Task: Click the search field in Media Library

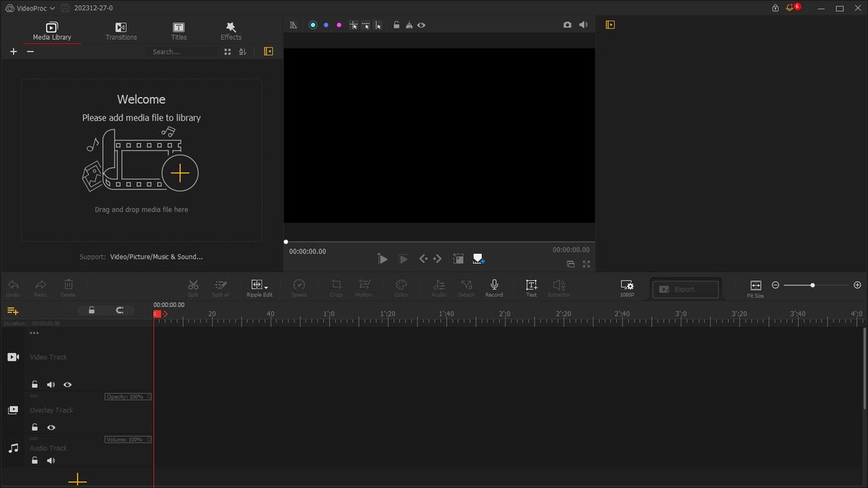Action: [181, 51]
